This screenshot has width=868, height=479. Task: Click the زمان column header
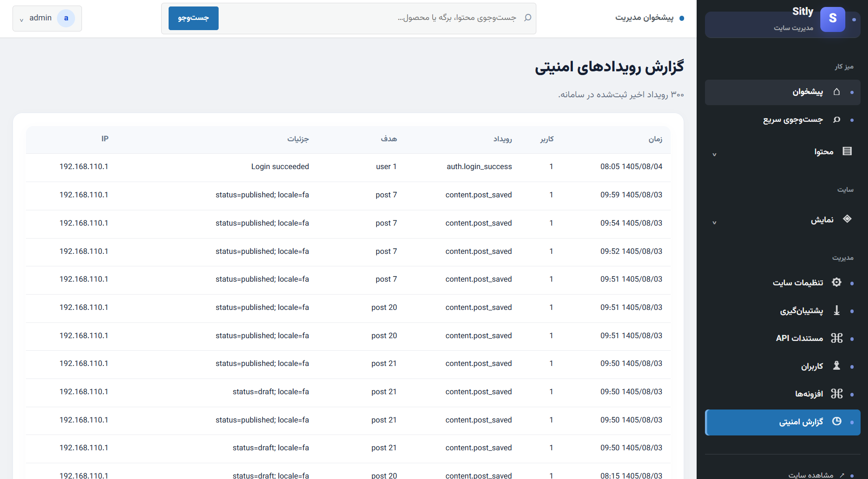655,139
